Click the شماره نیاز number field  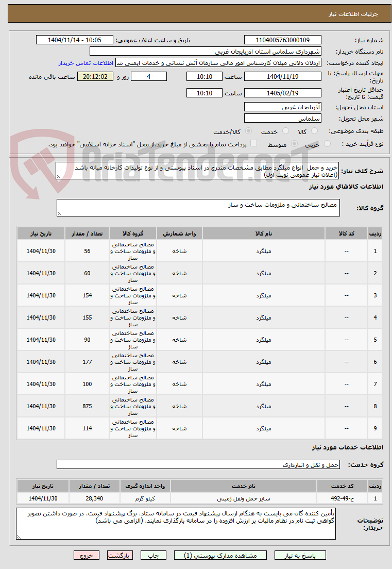pyautogui.click(x=282, y=40)
